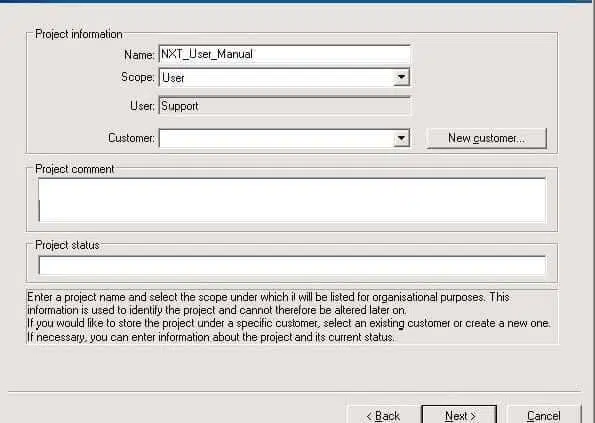Click the Name field containing NXT_User_Manual

tap(284, 54)
